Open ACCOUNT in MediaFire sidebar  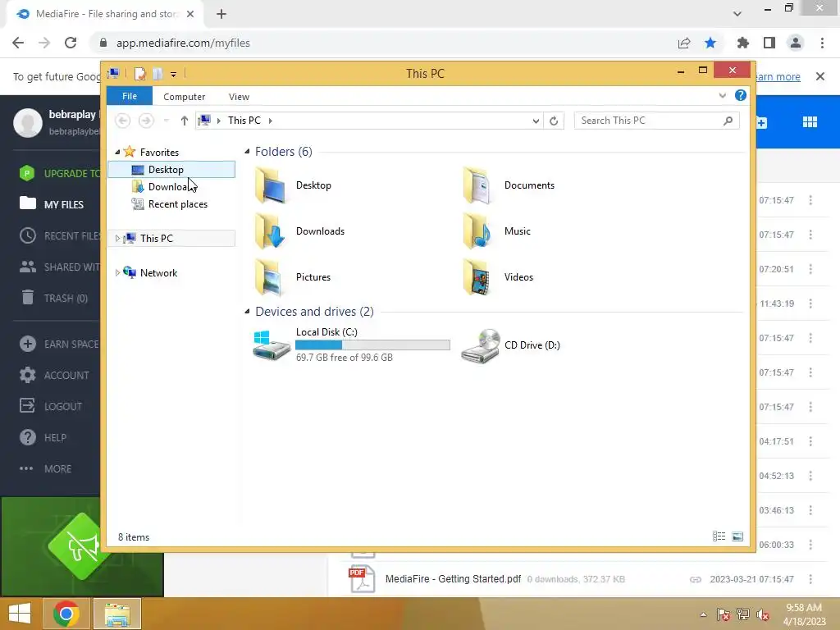[x=54, y=375]
